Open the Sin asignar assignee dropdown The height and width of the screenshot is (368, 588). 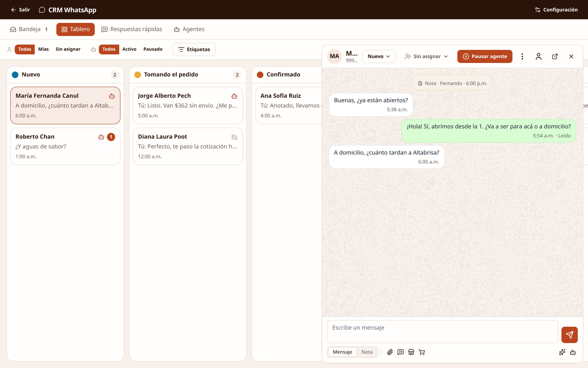point(427,56)
